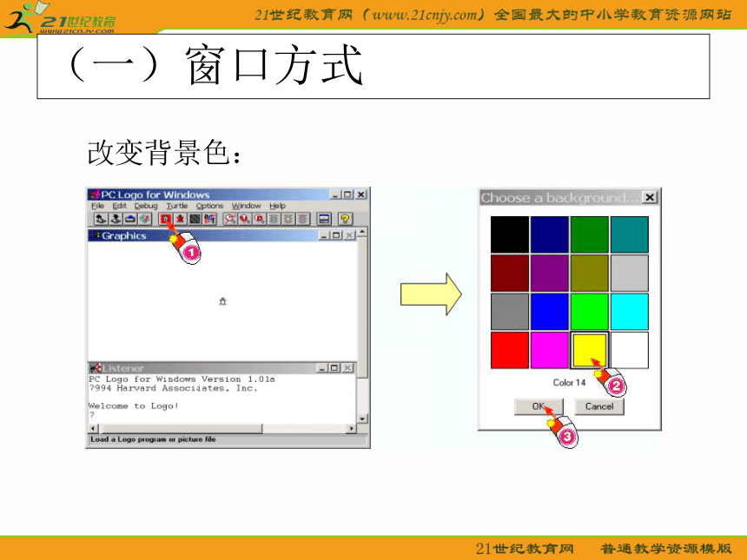Click the load file toolbar icon
Screen dimensions: 747x560
point(100,219)
